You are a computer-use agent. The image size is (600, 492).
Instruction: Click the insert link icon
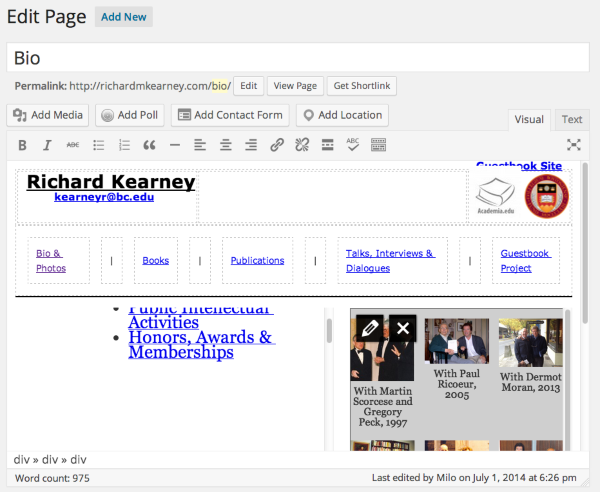[277, 145]
